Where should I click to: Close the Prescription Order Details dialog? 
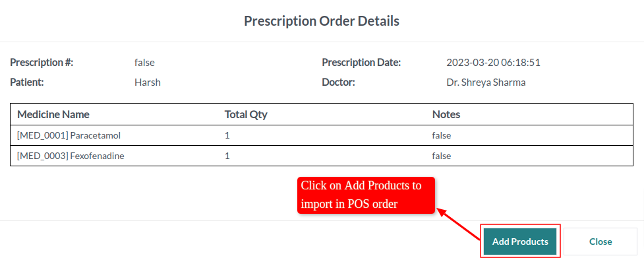click(600, 242)
